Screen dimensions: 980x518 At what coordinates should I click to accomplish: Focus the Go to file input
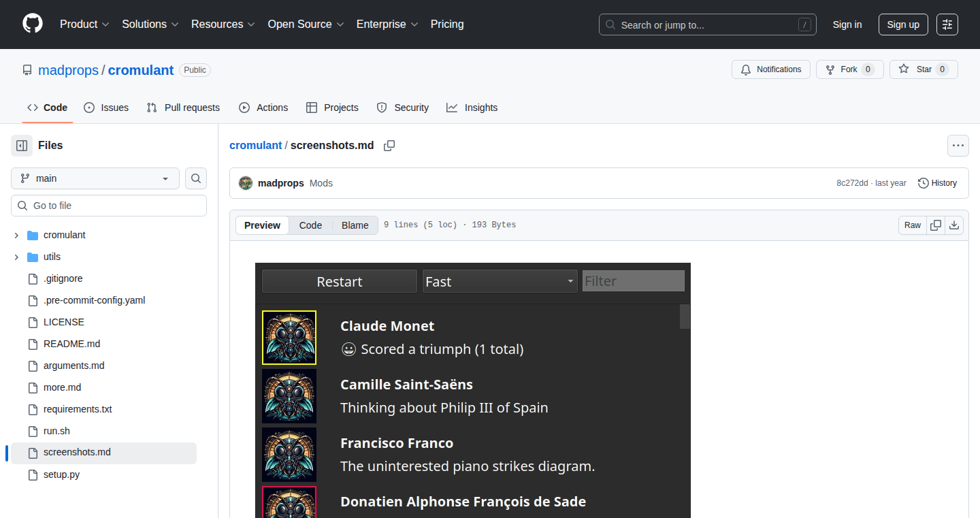point(109,206)
